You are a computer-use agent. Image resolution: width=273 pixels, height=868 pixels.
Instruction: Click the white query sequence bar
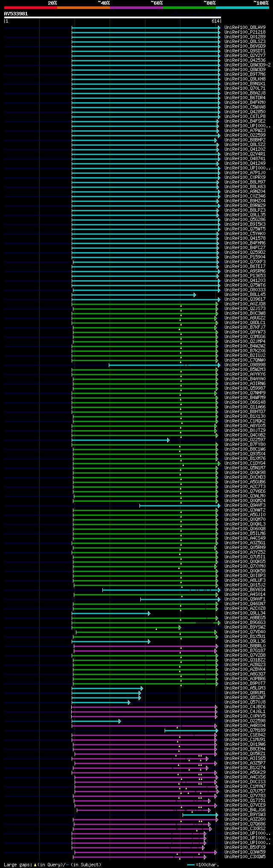point(113,17)
